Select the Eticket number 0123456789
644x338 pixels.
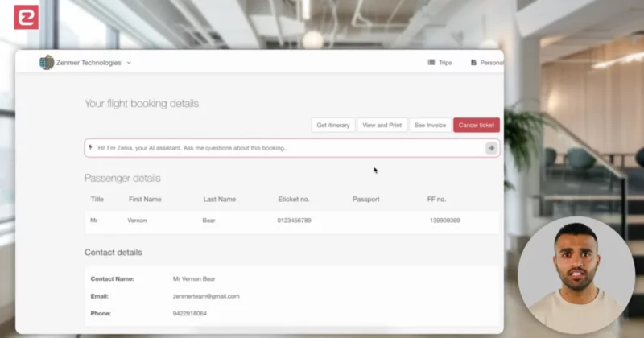294,220
